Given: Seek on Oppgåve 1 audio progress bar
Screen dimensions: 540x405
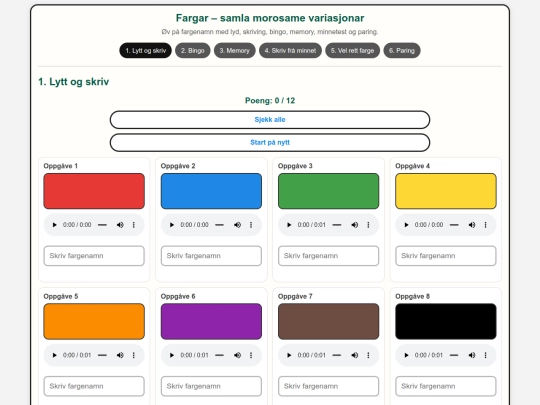Looking at the screenshot, I should coord(102,225).
